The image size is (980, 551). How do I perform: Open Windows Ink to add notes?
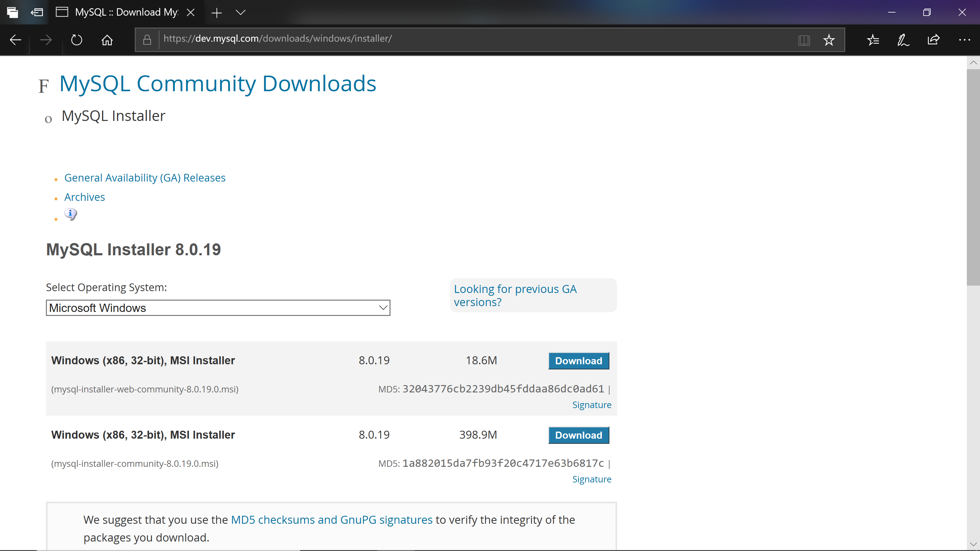(x=903, y=39)
